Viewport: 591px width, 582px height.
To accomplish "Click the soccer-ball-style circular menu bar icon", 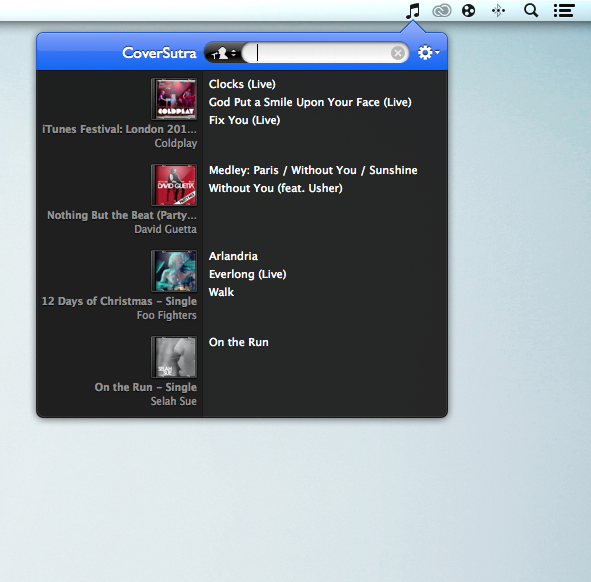I will tap(468, 11).
